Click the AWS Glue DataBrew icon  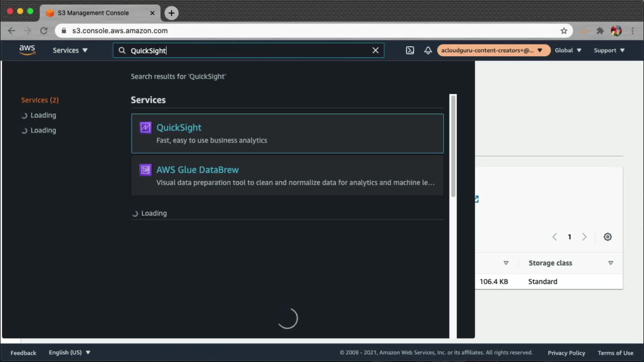pos(145,170)
